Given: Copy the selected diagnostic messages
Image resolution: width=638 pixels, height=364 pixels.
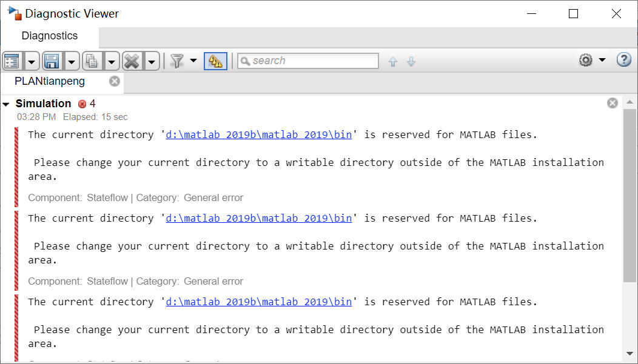Looking at the screenshot, I should pyautogui.click(x=92, y=61).
